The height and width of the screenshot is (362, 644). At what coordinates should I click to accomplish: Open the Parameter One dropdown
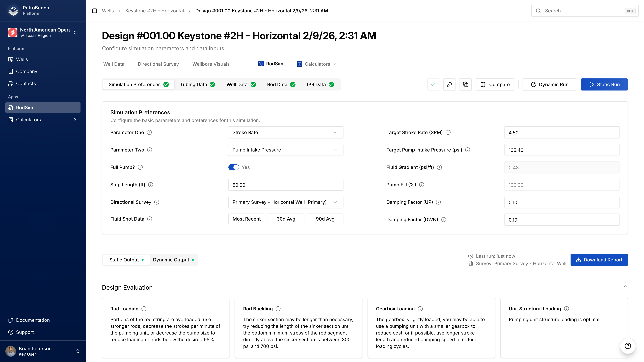285,132
